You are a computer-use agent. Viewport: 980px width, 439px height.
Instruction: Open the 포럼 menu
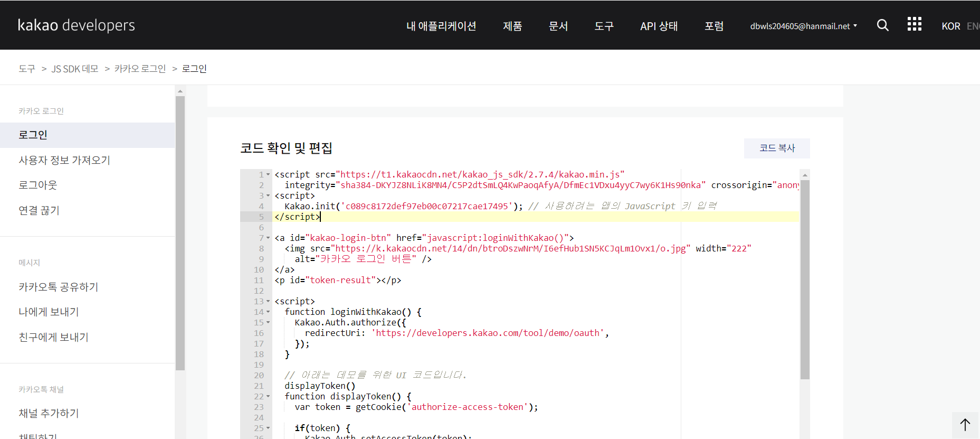(x=714, y=26)
